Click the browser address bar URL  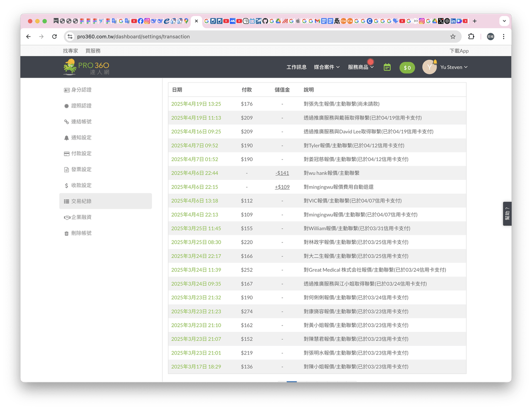tap(133, 37)
